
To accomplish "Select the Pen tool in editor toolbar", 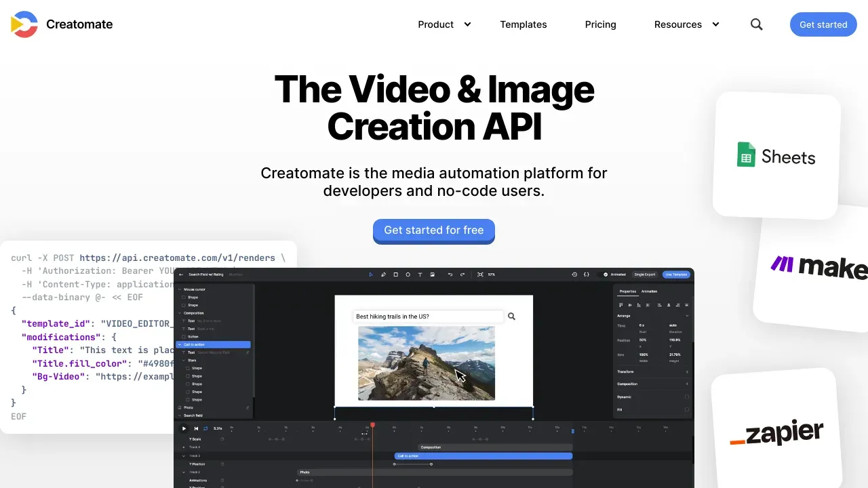I will pyautogui.click(x=383, y=274).
